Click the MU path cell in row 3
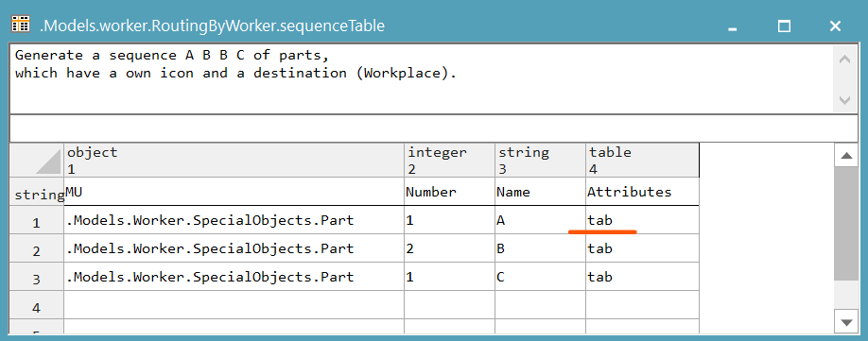This screenshot has width=868, height=341. pyautogui.click(x=234, y=277)
